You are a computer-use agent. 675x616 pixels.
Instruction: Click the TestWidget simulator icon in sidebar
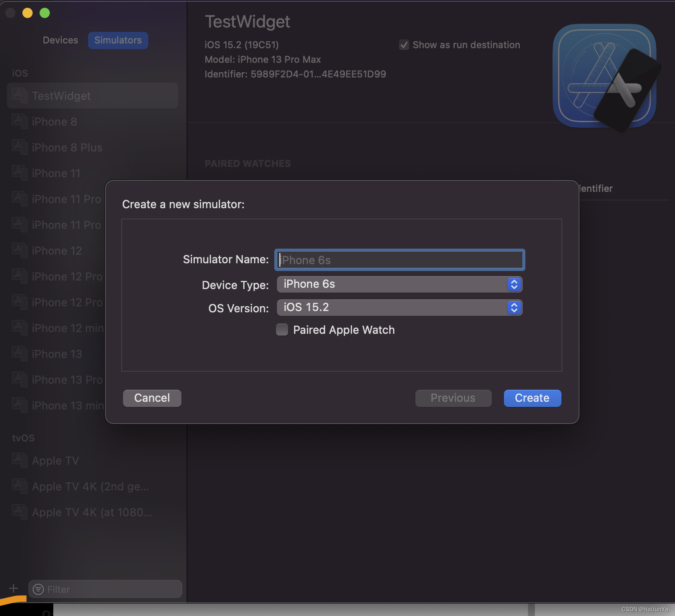coord(20,95)
